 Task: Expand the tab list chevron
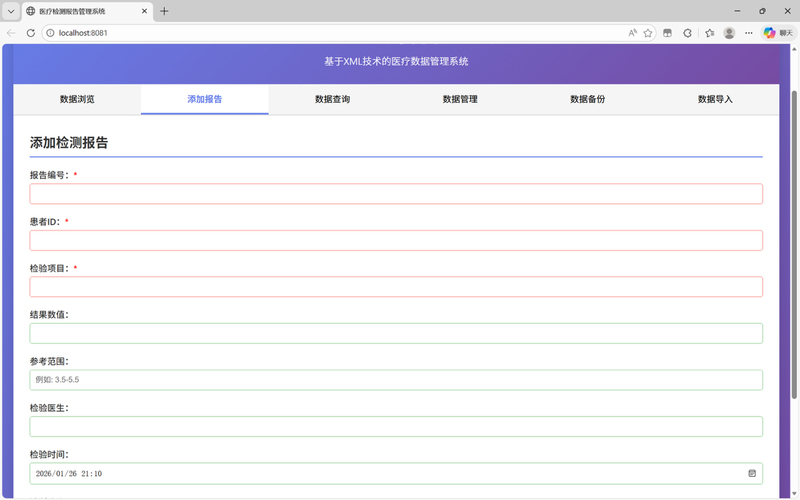(11, 11)
